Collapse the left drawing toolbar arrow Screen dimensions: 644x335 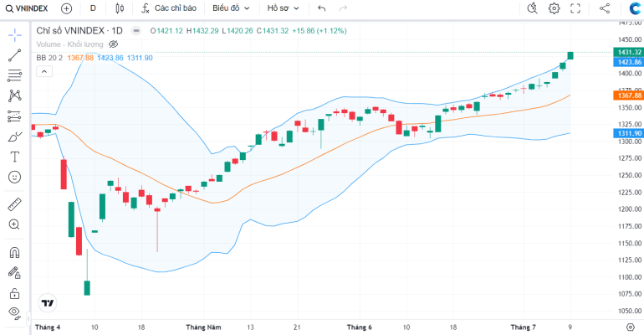(28, 318)
